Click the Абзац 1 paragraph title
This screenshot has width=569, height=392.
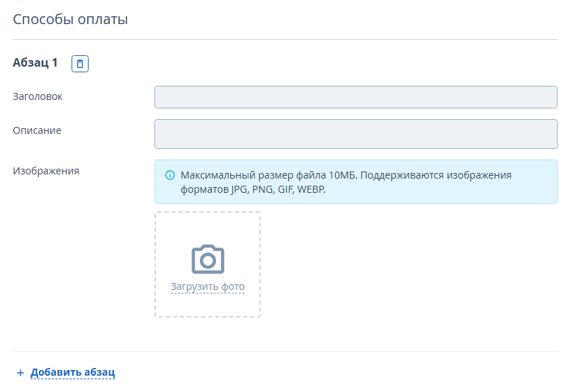(35, 63)
